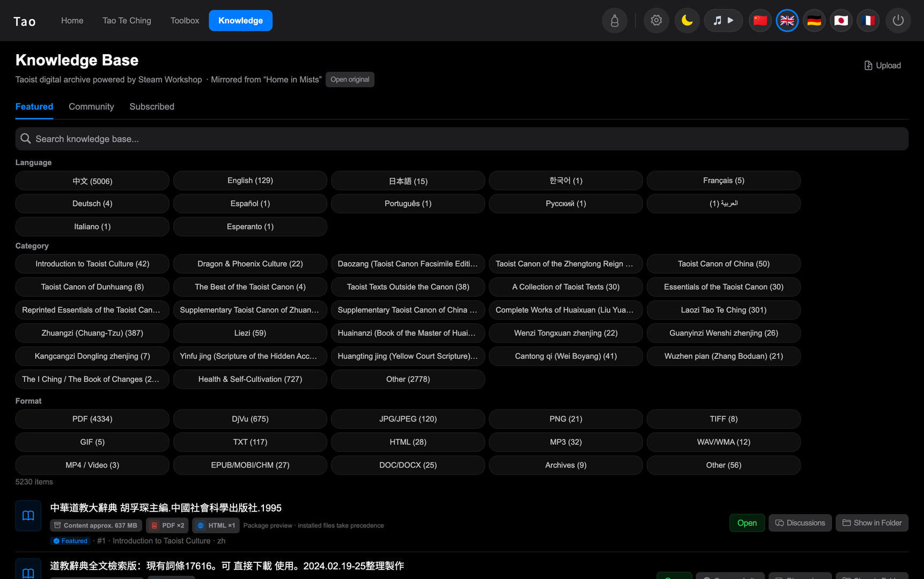924x579 pixels.
Task: Click Content approx. 637 MB badge
Action: click(x=96, y=525)
